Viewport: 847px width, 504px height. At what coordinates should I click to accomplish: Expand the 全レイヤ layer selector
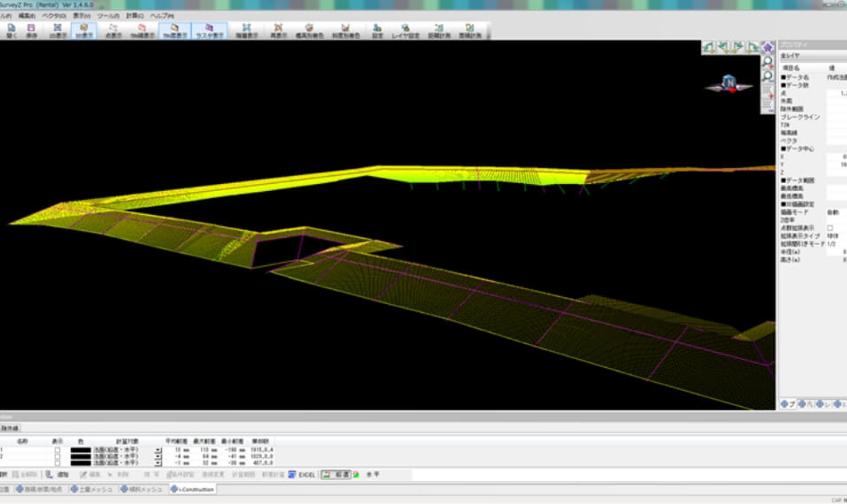click(812, 56)
